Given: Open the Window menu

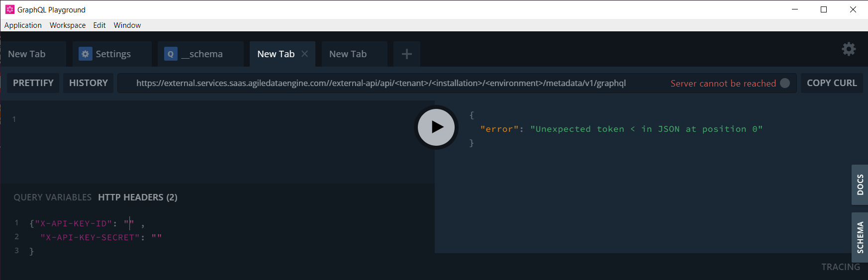Looking at the screenshot, I should [x=127, y=25].
